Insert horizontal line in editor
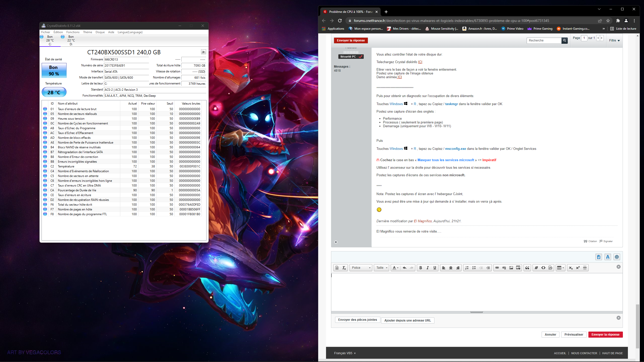 [x=585, y=268]
